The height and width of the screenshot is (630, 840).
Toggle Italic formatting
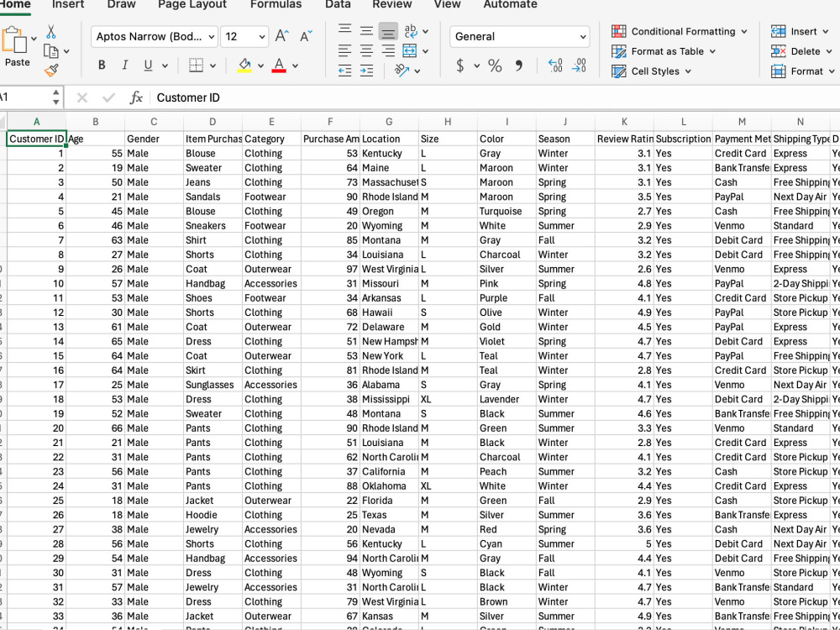coord(125,66)
